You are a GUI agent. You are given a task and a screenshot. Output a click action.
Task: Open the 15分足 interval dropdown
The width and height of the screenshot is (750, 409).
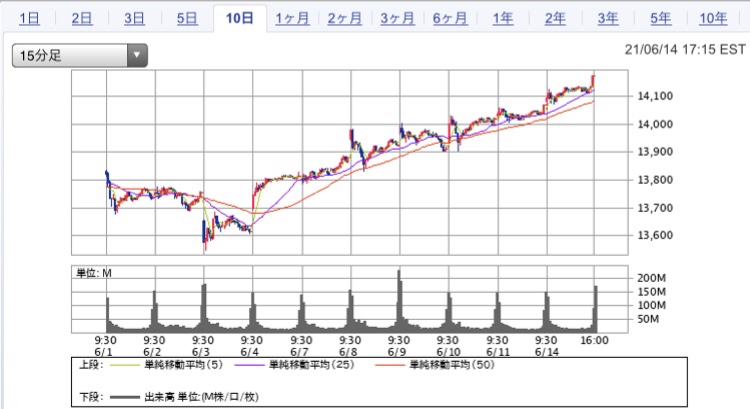pyautogui.click(x=79, y=55)
